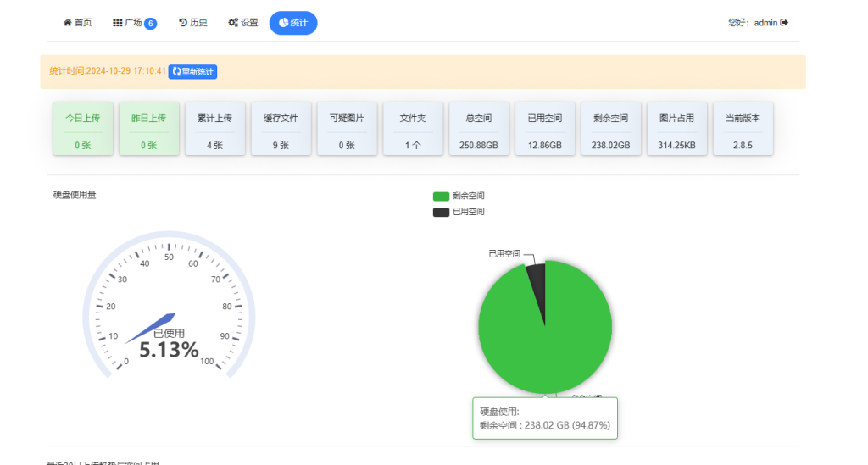This screenshot has width=868, height=465.
Task: Click the history clock icon beside 历史
Action: tap(183, 23)
